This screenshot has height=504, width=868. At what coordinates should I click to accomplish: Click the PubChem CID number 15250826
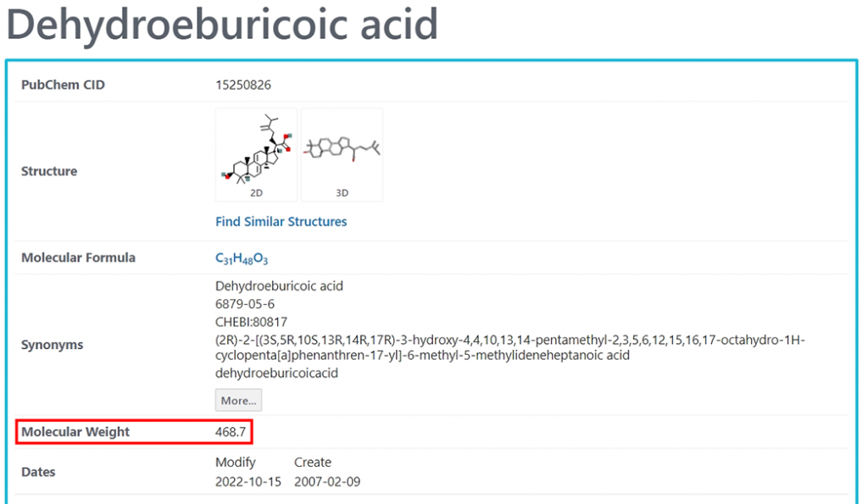243,85
